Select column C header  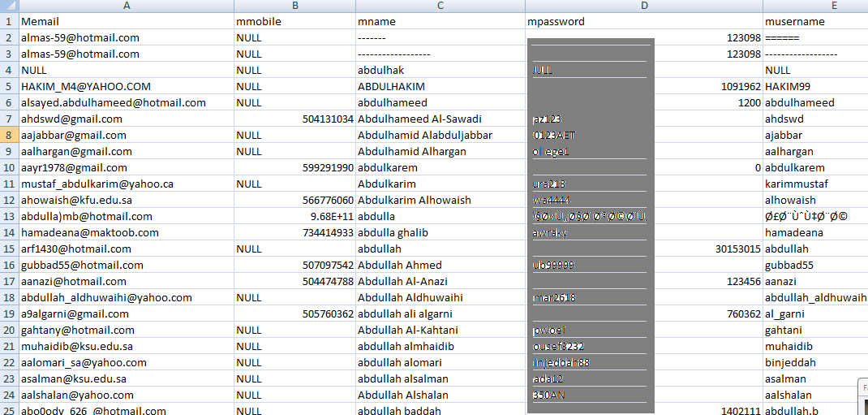click(x=440, y=6)
